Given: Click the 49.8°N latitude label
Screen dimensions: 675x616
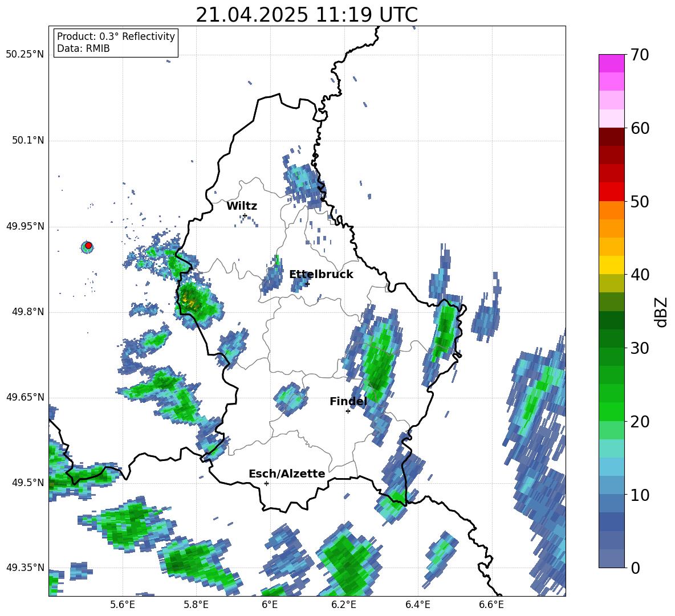Looking at the screenshot, I should (27, 312).
